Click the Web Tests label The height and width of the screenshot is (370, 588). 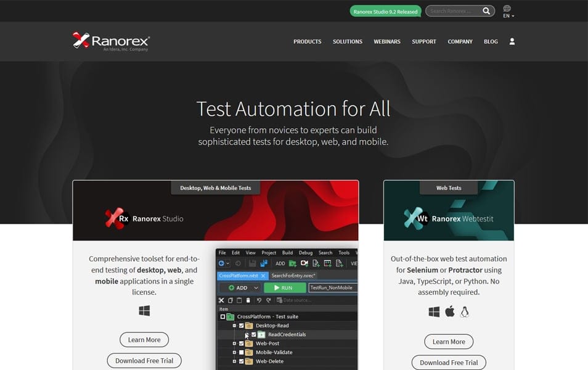449,187
